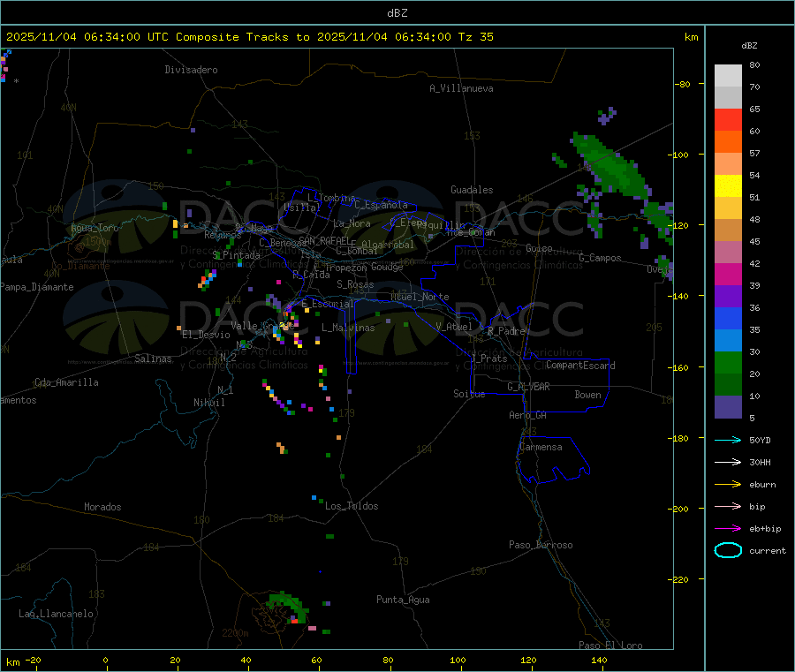Click the dBZ title at top
Viewport: 795px width, 672px height.
pyautogui.click(x=397, y=13)
